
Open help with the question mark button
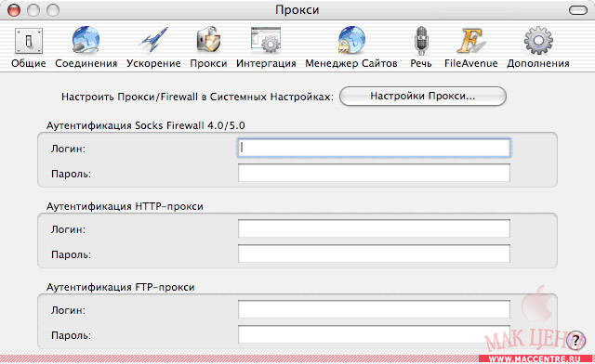(x=575, y=340)
